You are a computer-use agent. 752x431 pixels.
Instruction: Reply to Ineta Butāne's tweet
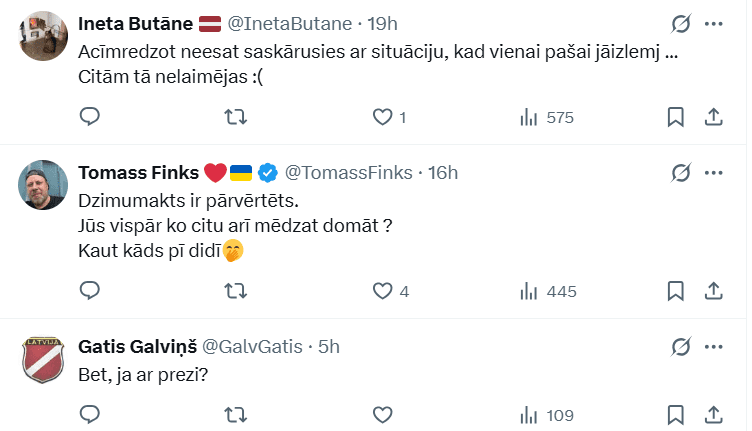90,117
